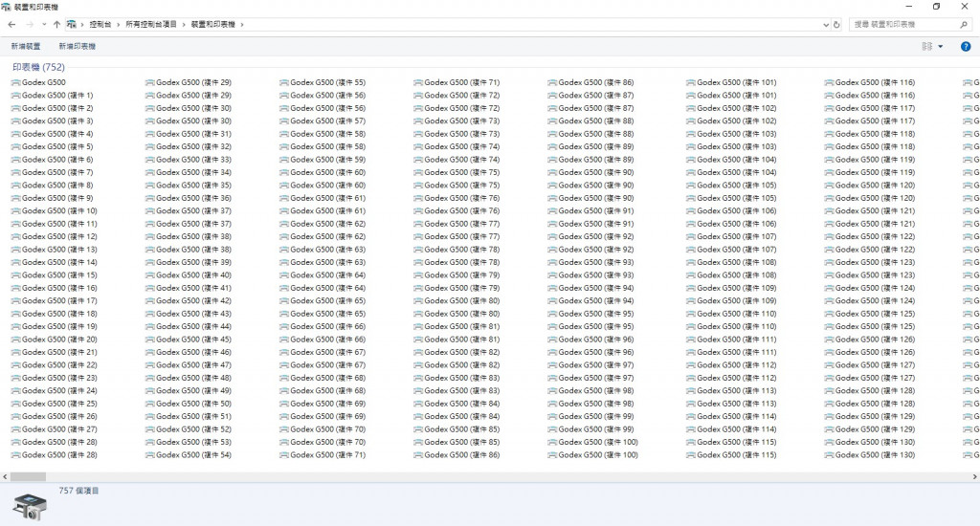Expand chevron before 控制台 breadcrumb

click(82, 24)
